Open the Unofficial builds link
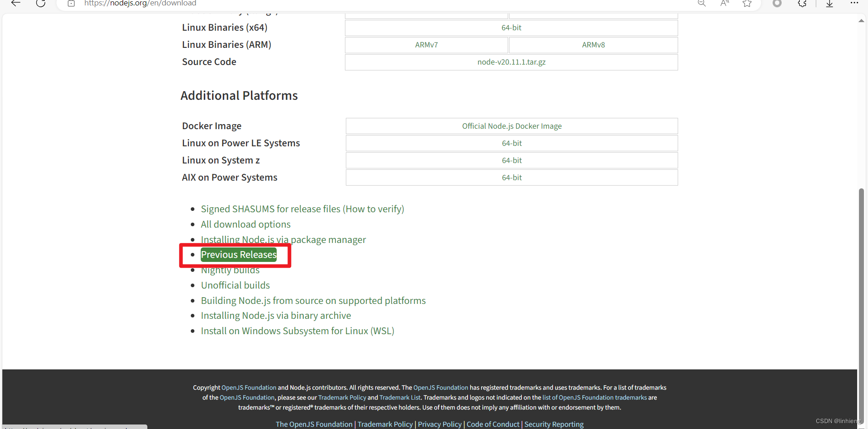Viewport: 868px width, 429px height. point(235,285)
